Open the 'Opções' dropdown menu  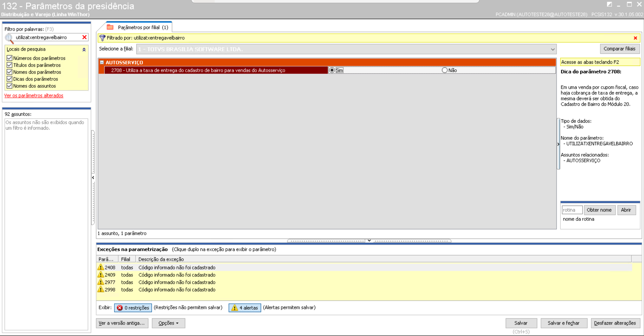pos(169,323)
